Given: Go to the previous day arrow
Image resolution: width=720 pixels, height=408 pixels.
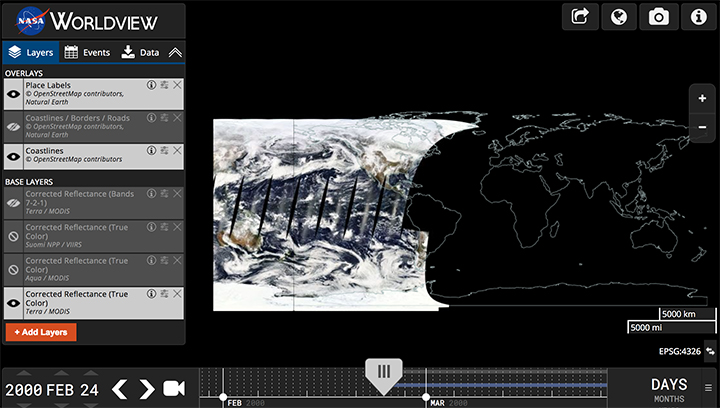Looking at the screenshot, I should 119,389.
